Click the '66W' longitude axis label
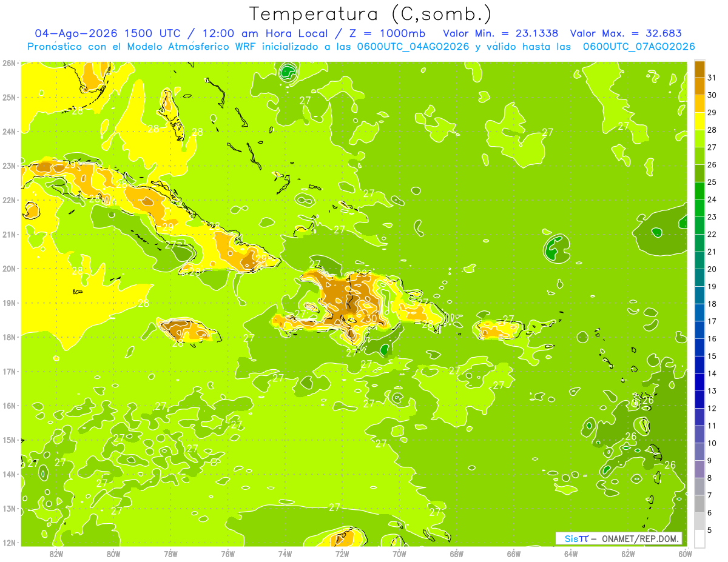This screenshot has width=728, height=562. pyautogui.click(x=514, y=554)
